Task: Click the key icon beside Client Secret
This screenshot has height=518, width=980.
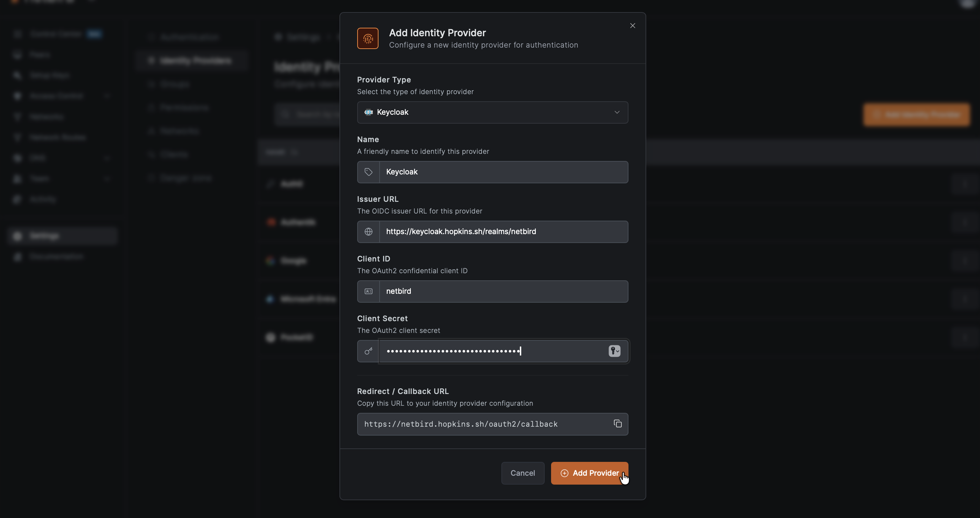Action: [x=368, y=351]
